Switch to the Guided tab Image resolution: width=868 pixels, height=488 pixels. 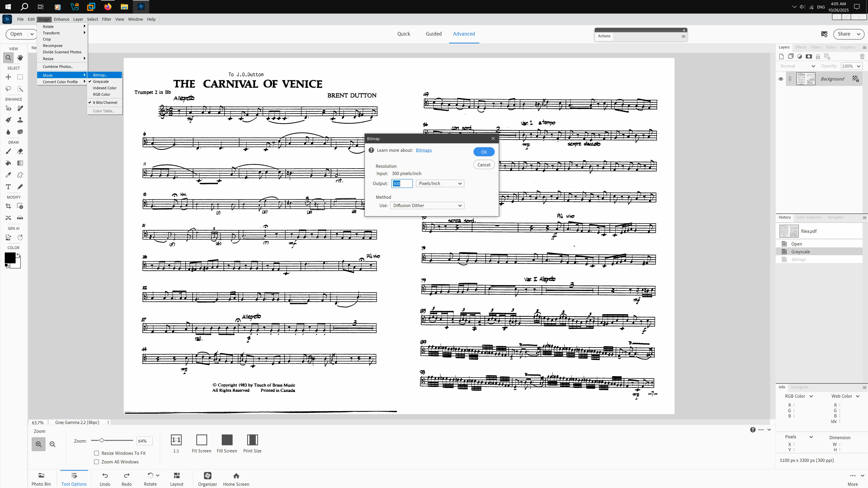pos(433,34)
